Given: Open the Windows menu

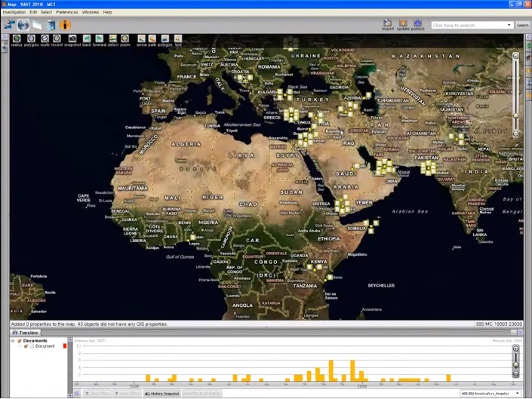Looking at the screenshot, I should pos(91,12).
